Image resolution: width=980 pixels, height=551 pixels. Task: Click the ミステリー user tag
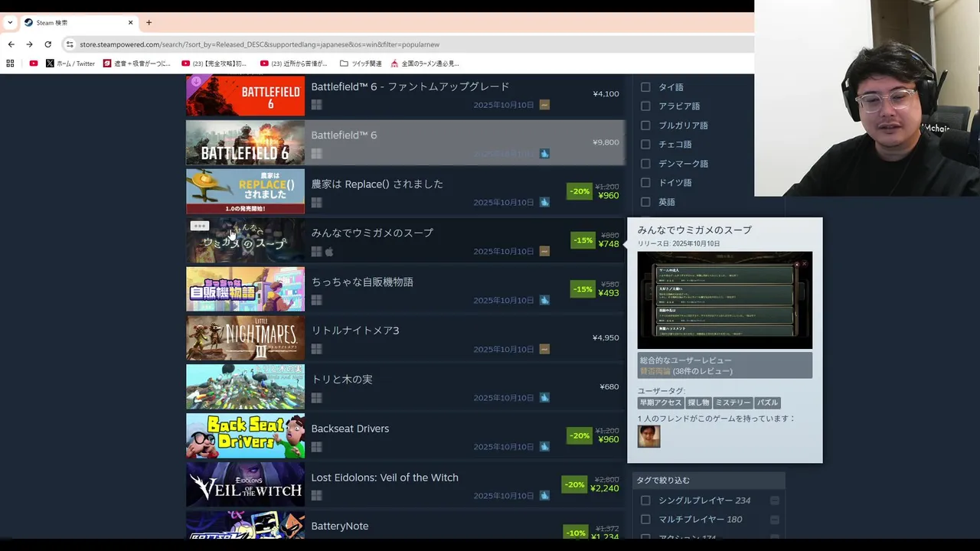click(733, 403)
